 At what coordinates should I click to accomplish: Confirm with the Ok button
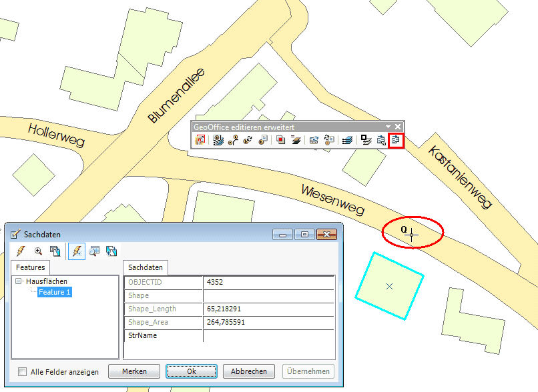pyautogui.click(x=192, y=371)
